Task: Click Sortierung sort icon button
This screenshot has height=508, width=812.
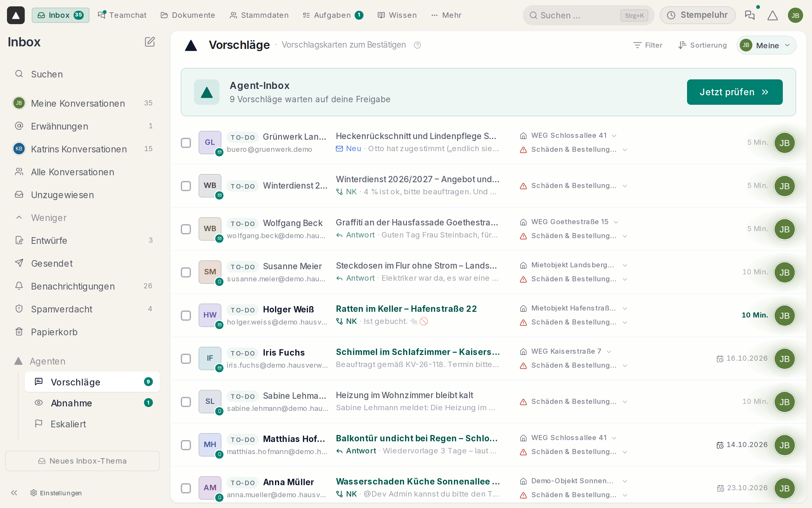Action: coord(702,45)
